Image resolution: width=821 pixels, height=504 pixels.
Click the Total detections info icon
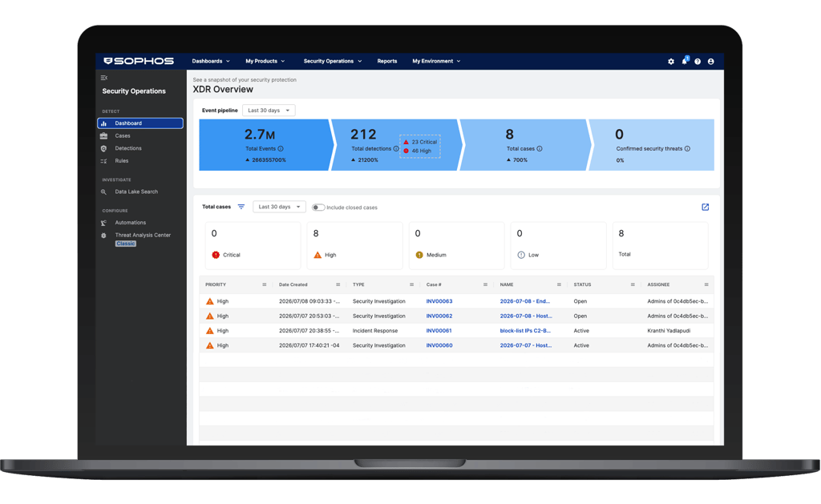pos(396,148)
